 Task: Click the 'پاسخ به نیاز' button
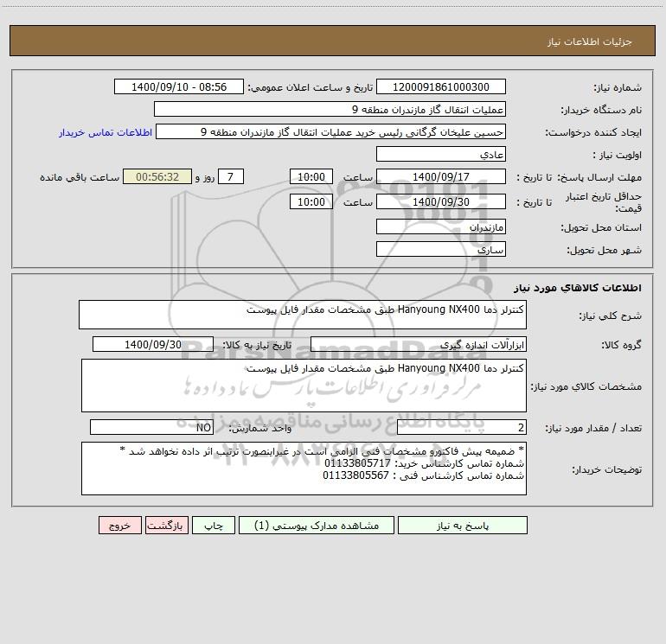(x=463, y=526)
